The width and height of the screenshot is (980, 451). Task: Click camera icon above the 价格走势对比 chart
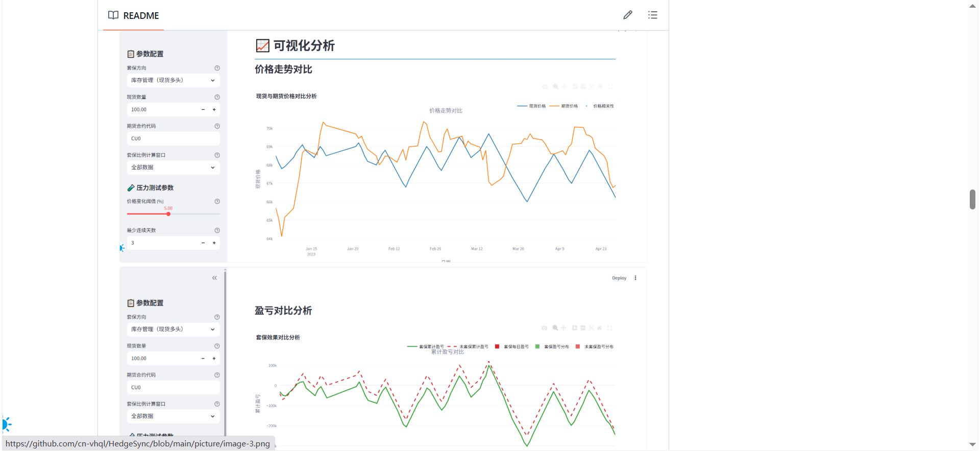[x=545, y=87]
